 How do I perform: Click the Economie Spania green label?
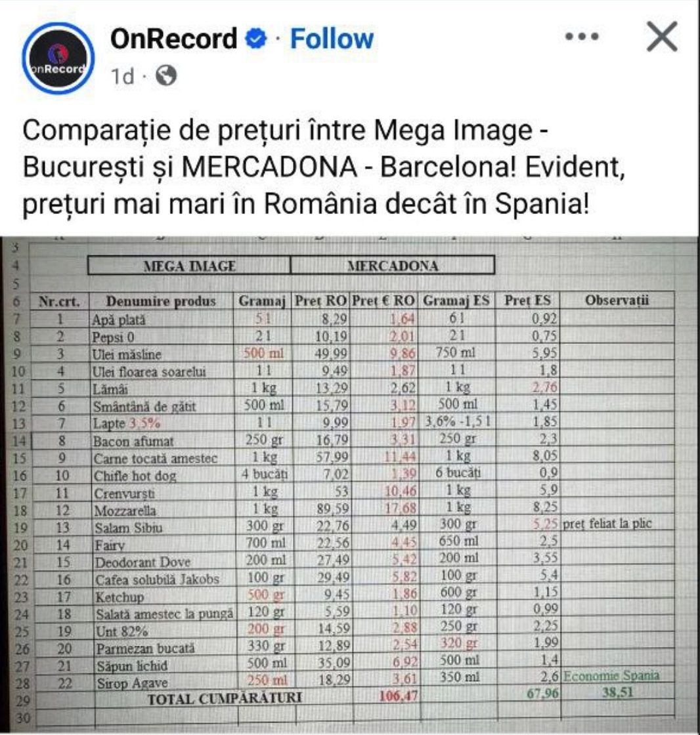coord(611,675)
